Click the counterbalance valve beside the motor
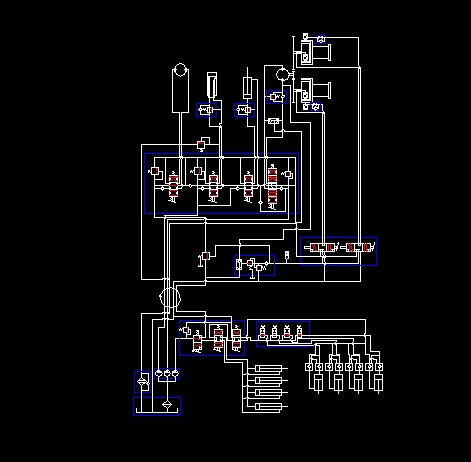 [277, 97]
